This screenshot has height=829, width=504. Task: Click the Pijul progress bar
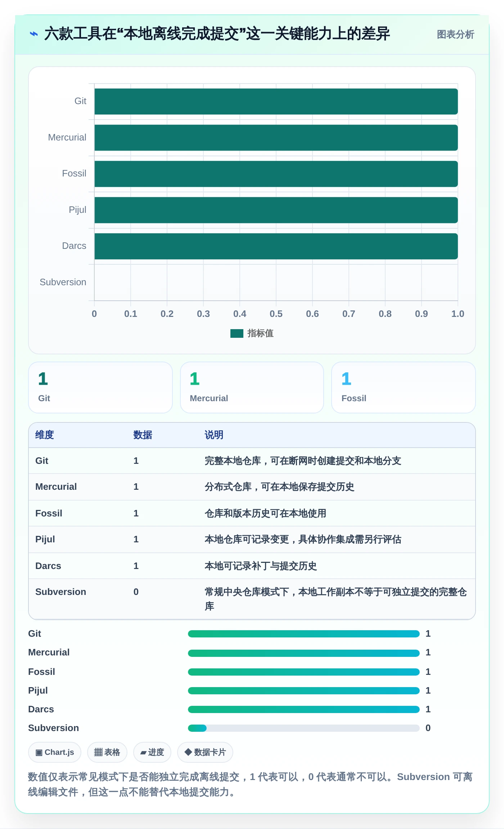point(304,690)
